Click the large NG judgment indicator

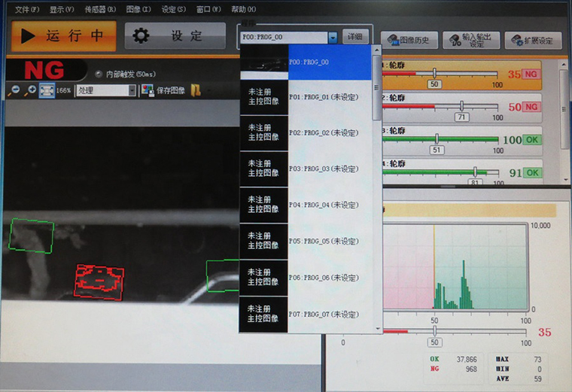click(44, 70)
